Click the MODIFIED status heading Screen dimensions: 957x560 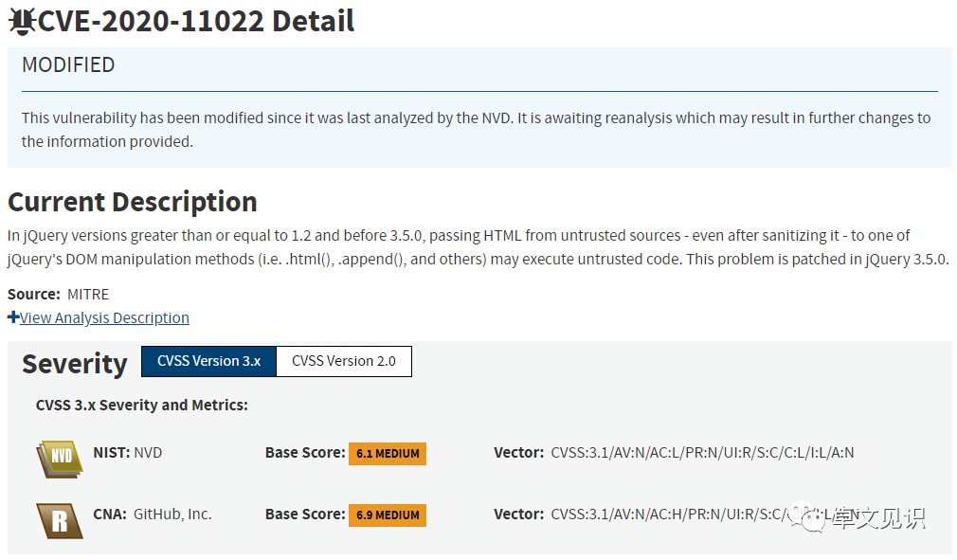(68, 64)
